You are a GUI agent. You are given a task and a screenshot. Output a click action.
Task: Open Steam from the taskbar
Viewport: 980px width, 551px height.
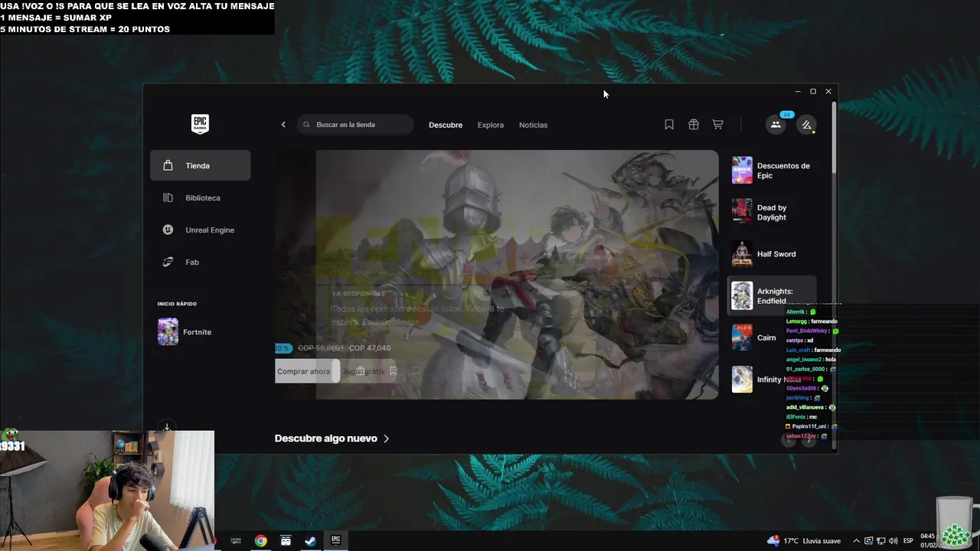pos(310,541)
